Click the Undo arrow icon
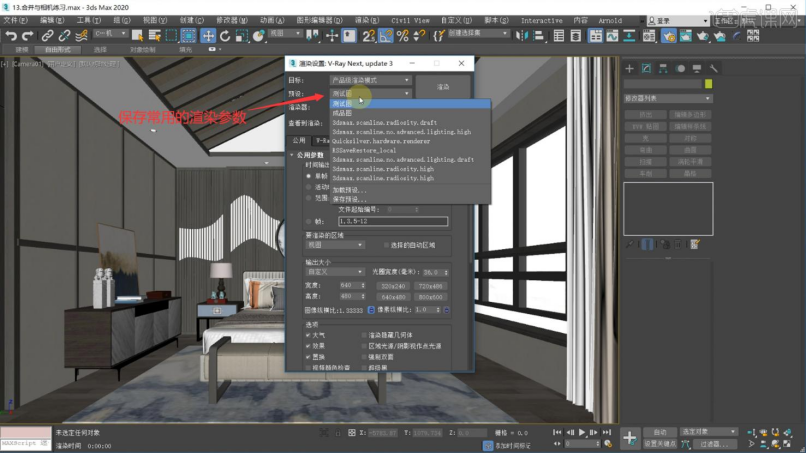Image resolution: width=806 pixels, height=454 pixels. point(11,35)
